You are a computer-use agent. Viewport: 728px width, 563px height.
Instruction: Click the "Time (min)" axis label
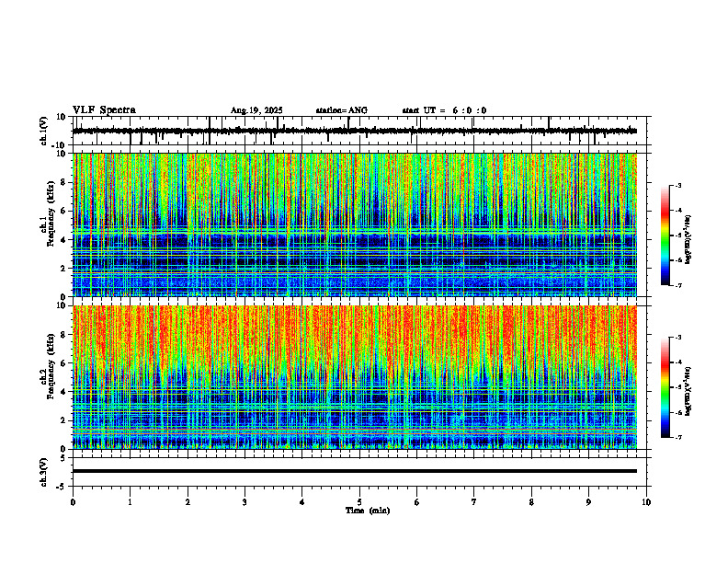pos(368,511)
